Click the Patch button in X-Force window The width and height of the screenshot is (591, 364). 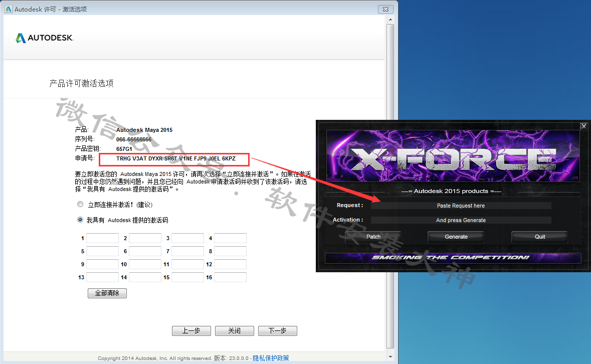(x=373, y=237)
